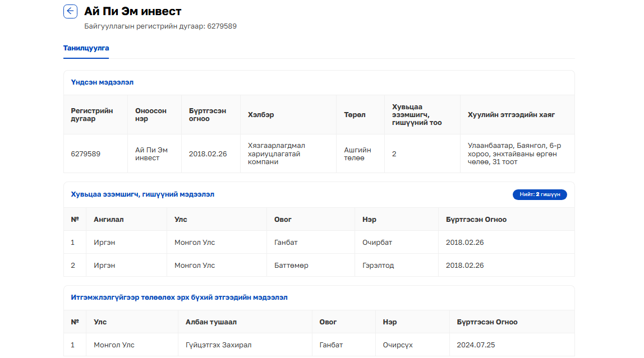Click the 2024.07.25 registration date cell
The height and width of the screenshot is (358, 644).
click(x=476, y=345)
